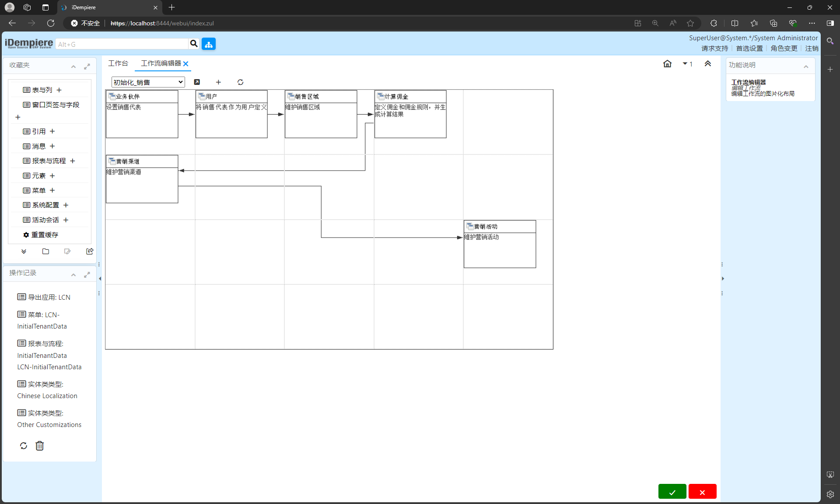Go to home via house icon
The image size is (840, 504).
click(x=667, y=64)
